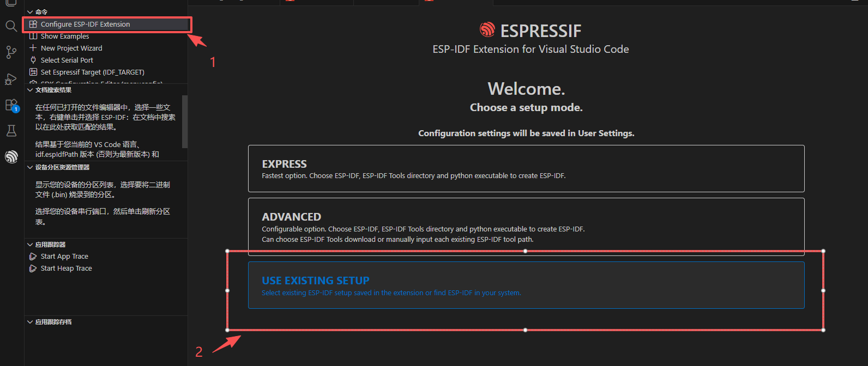Run Start Heap Trace command
The image size is (868, 366).
(x=66, y=268)
